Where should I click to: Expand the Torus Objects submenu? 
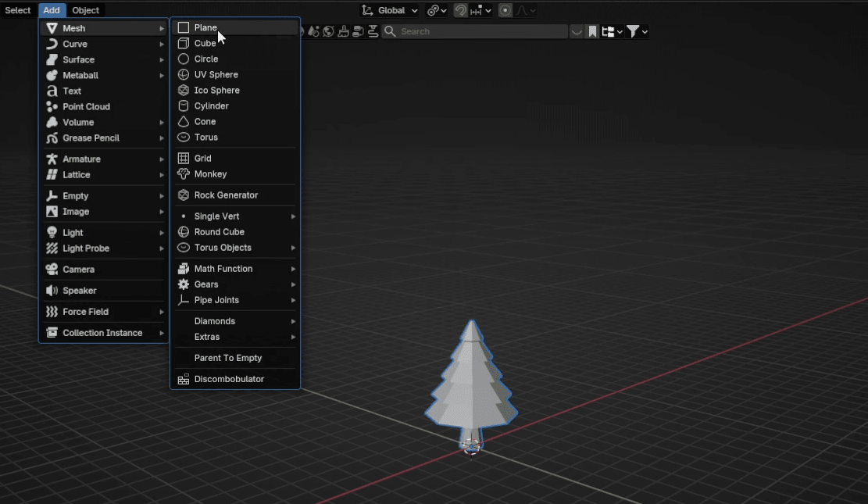(223, 248)
